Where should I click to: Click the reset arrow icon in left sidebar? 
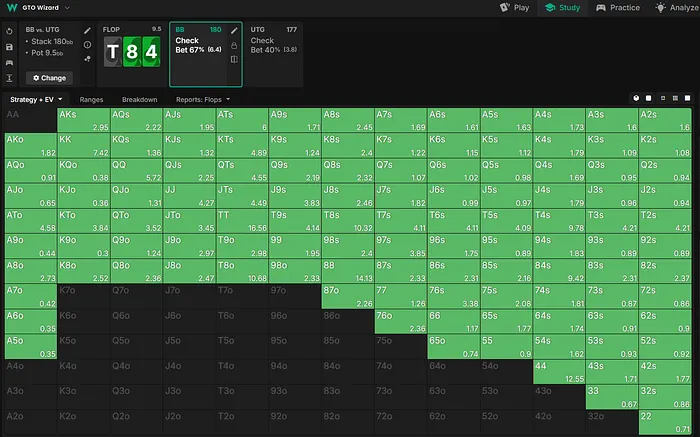9,31
